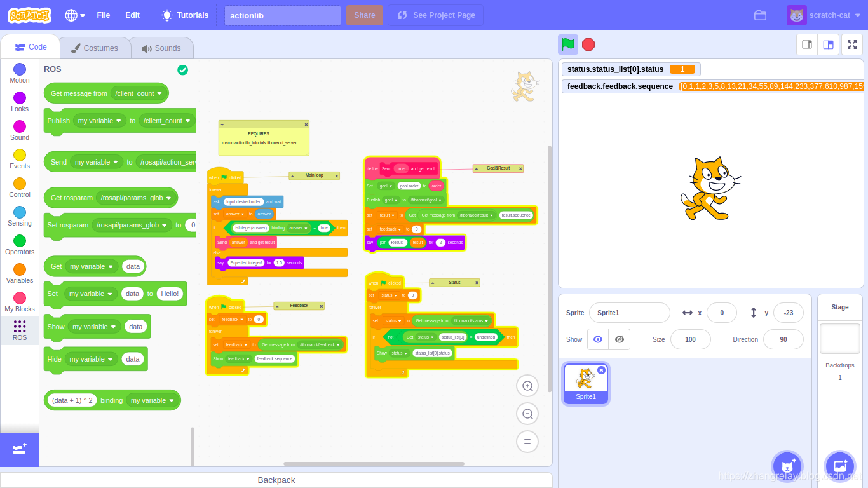This screenshot has height=488, width=868.
Task: Click the Choose a Backdrop button
Action: tap(839, 466)
